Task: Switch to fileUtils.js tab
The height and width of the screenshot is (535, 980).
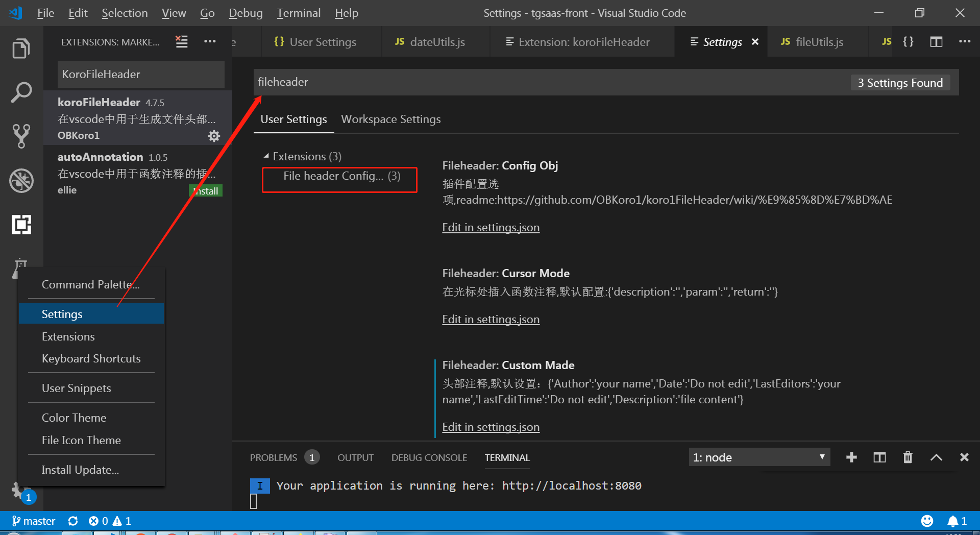Action: [x=818, y=42]
